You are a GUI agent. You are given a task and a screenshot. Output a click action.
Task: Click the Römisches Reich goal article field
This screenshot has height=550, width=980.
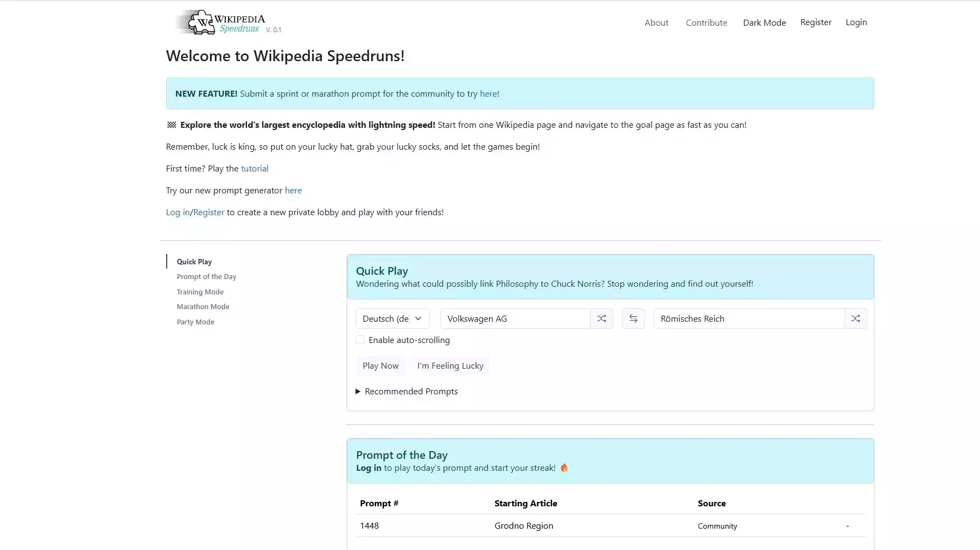pos(748,318)
